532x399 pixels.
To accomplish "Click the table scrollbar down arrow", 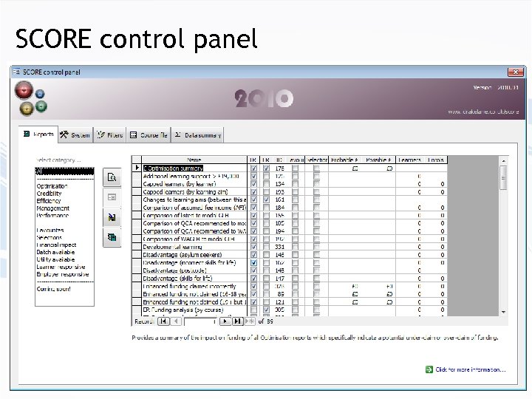I will (503, 312).
